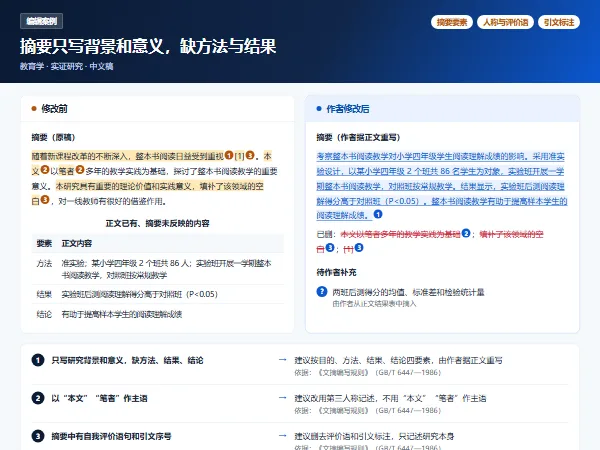This screenshot has width=600, height=450.
Task: Click the "结论" row label
Action: click(44, 314)
